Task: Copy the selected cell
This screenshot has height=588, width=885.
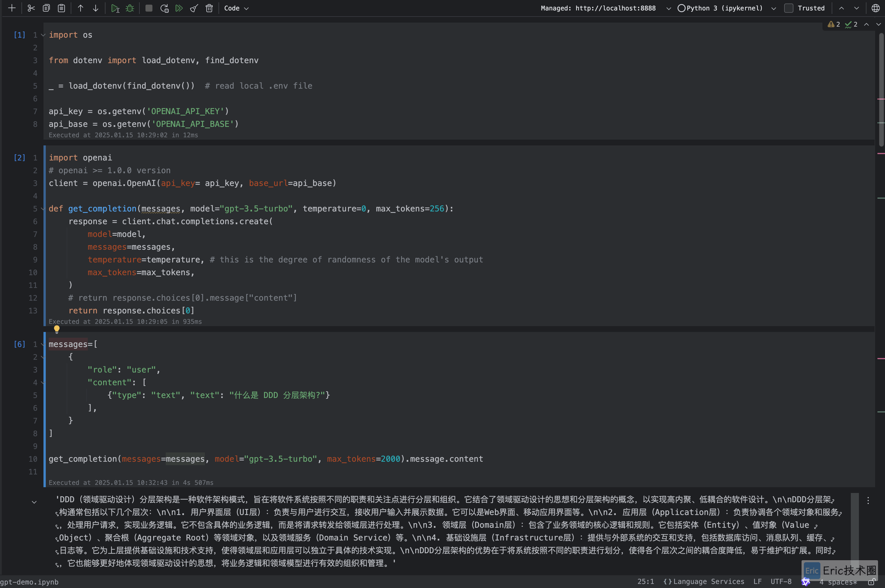Action: click(x=46, y=8)
